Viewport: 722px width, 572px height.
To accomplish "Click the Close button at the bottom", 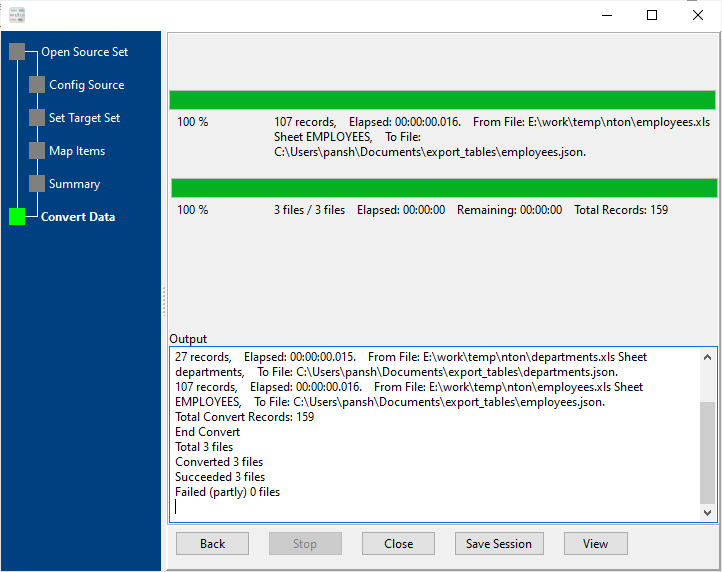I will 398,544.
